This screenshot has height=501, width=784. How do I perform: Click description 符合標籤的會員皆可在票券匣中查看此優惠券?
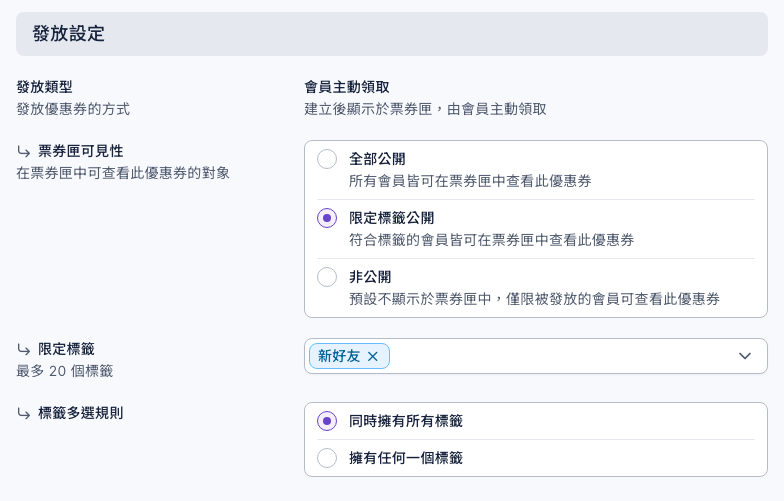pos(492,240)
